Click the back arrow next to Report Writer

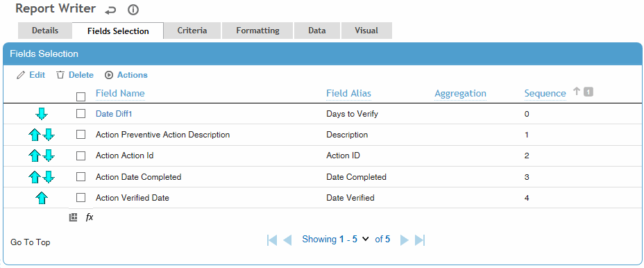coord(110,10)
